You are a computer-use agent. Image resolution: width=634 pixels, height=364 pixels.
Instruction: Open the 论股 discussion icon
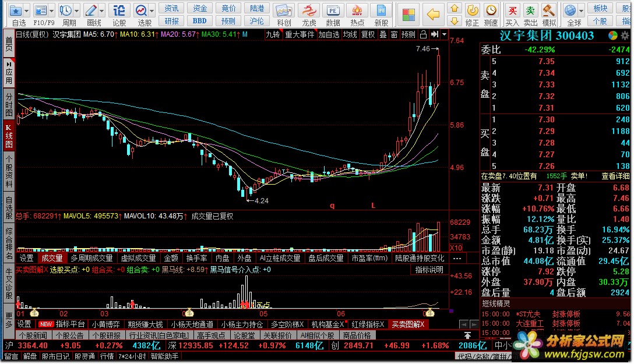click(x=119, y=10)
